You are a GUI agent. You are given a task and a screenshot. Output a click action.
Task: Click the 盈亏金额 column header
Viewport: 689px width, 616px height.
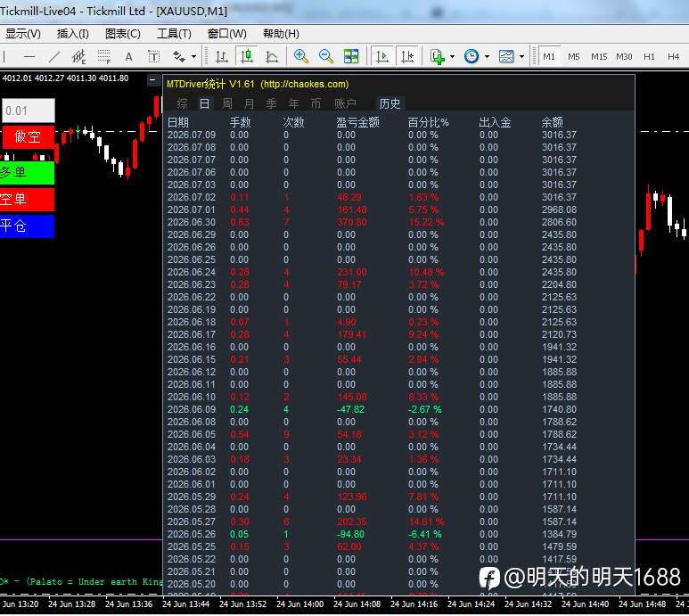click(357, 122)
